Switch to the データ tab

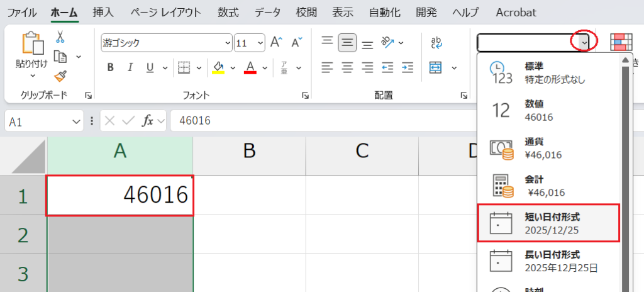[x=267, y=13]
